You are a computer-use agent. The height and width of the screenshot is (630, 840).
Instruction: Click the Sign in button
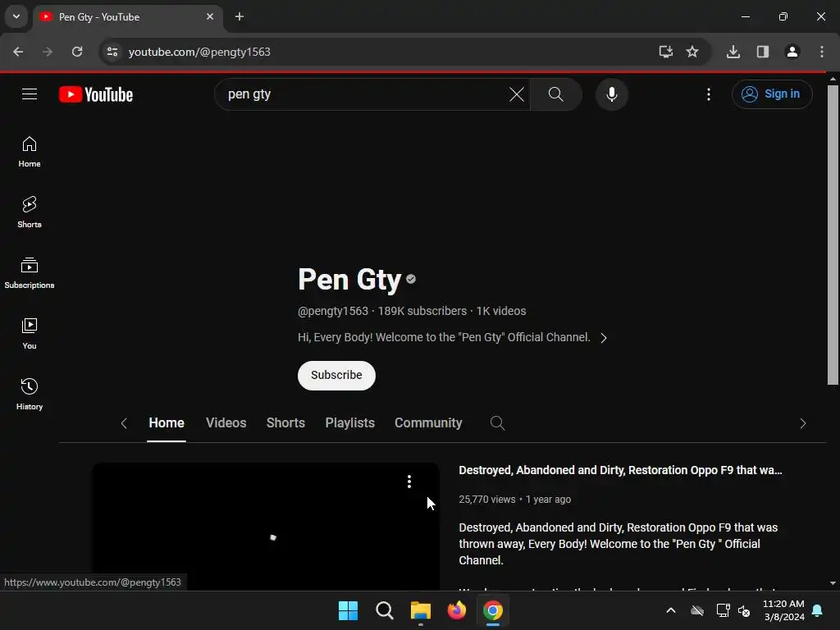[x=772, y=94]
